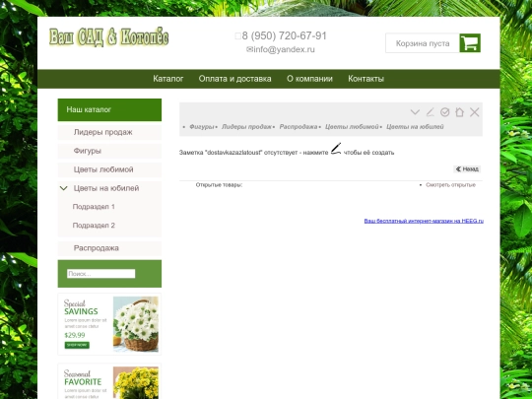Click "Цветы на юбилей" breadcrumb link
The height and width of the screenshot is (399, 532).
(x=415, y=126)
